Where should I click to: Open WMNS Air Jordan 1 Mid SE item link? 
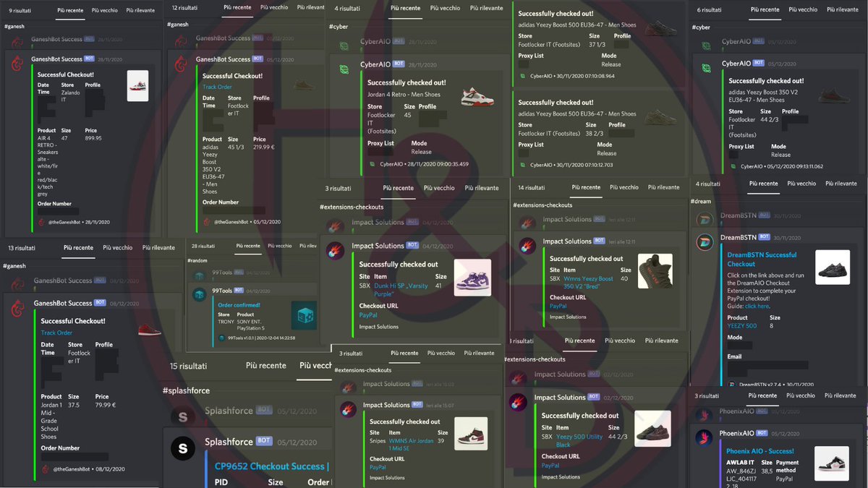pyautogui.click(x=410, y=443)
